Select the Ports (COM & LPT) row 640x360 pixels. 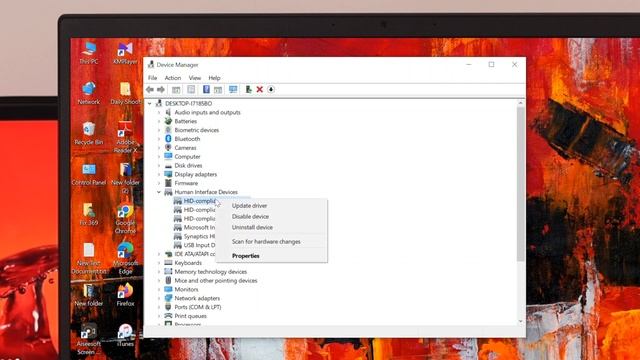tap(193, 307)
